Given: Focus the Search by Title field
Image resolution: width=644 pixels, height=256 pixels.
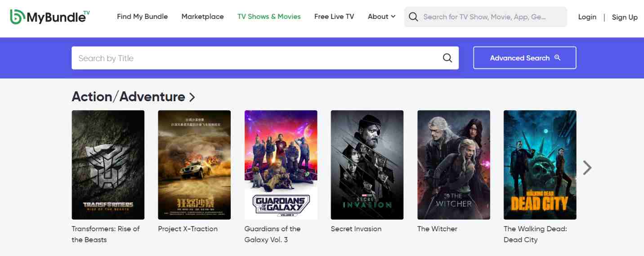Looking at the screenshot, I should [x=265, y=58].
